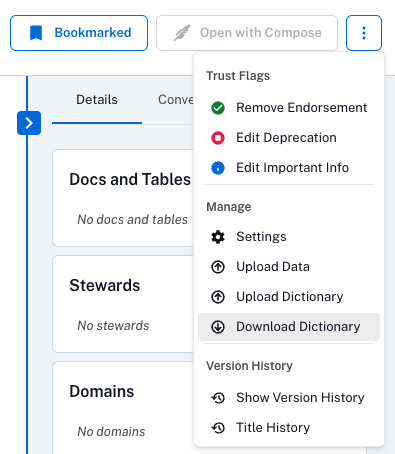Click the Upload Data arrow icon
This screenshot has width=395, height=454.
218,267
